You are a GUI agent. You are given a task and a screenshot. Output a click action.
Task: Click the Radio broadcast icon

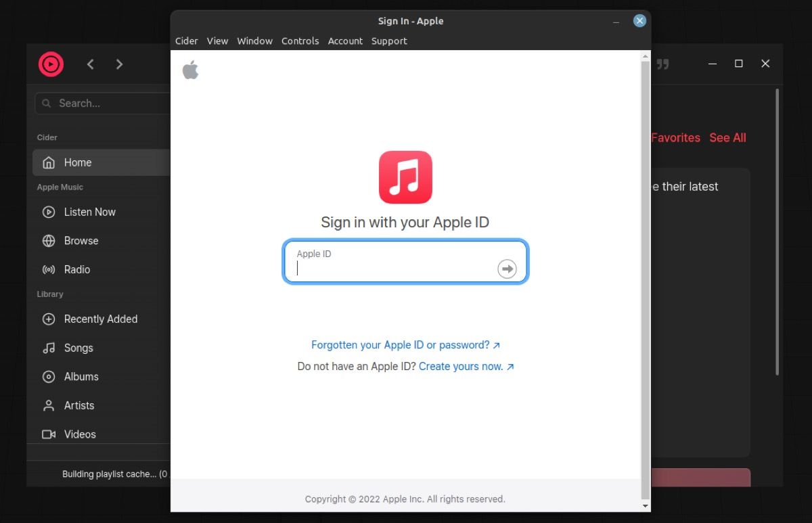pos(49,269)
